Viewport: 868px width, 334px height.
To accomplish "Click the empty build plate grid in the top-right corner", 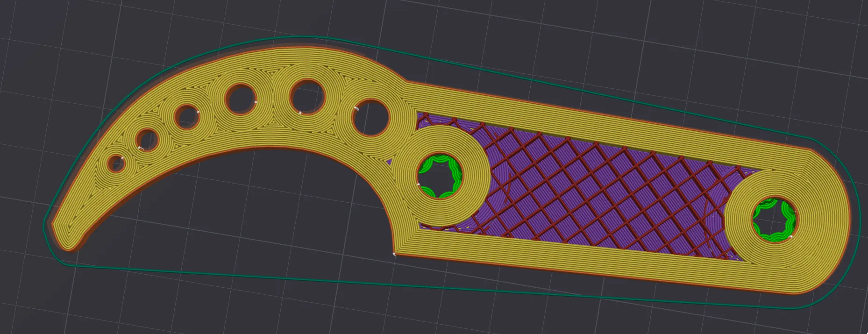I will tap(771, 37).
